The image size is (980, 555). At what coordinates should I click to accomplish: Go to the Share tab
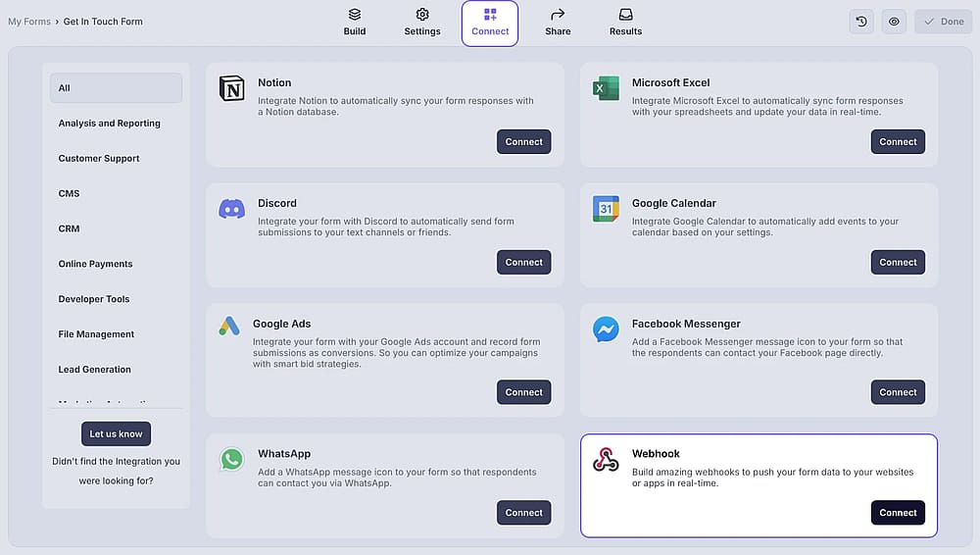558,23
